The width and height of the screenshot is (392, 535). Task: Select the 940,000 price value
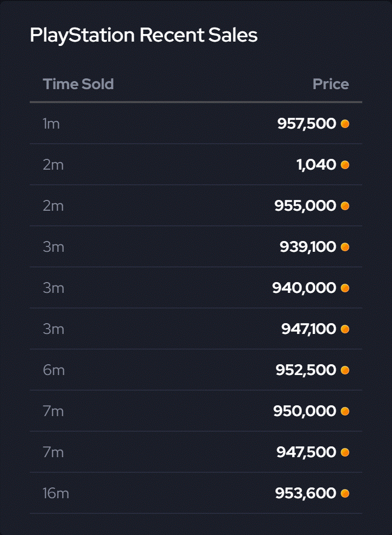click(304, 288)
